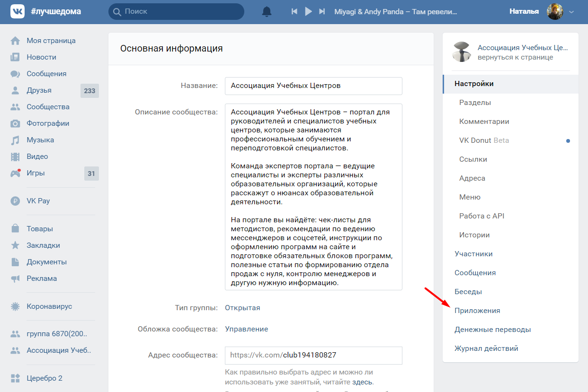Click the 233 friends counter badge
588x392 pixels.
point(89,91)
